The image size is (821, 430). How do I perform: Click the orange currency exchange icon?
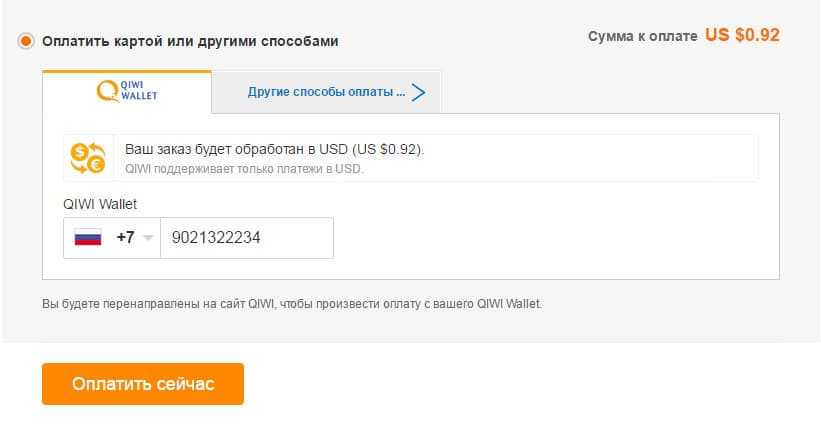coord(87,157)
